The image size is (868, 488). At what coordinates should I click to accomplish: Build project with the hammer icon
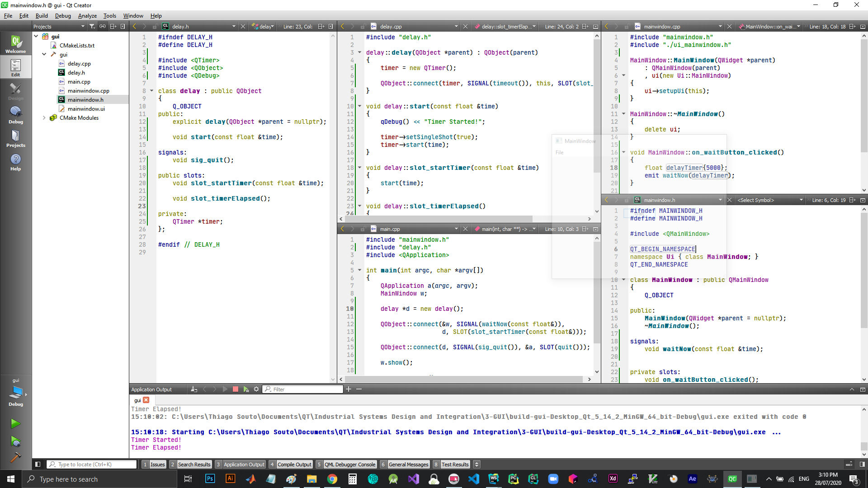[15, 457]
